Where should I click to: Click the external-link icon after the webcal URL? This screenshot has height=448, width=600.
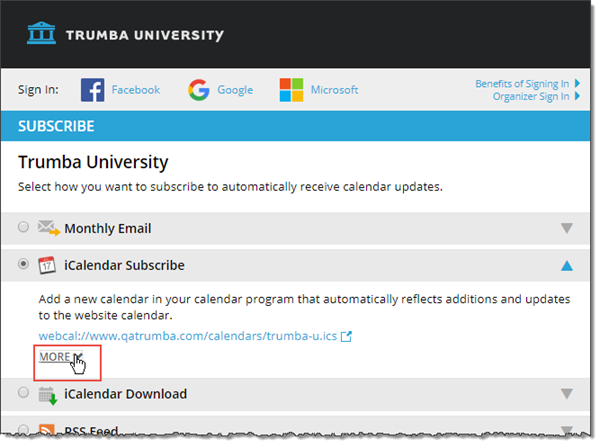pos(346,336)
